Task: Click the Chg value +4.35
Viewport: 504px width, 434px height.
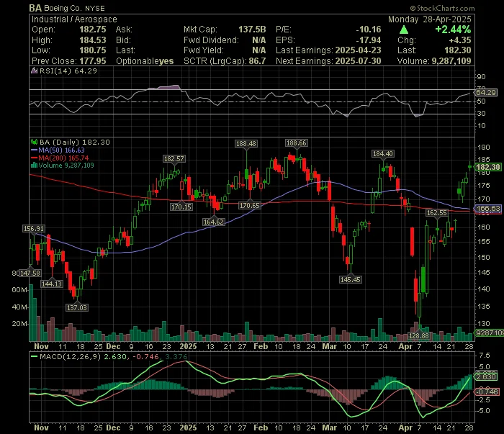Action: [x=460, y=40]
